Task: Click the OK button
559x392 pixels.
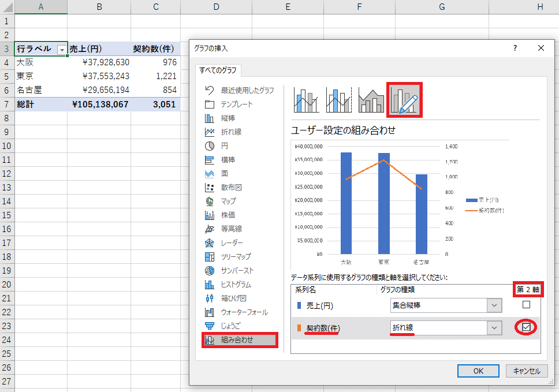Action: [x=478, y=371]
